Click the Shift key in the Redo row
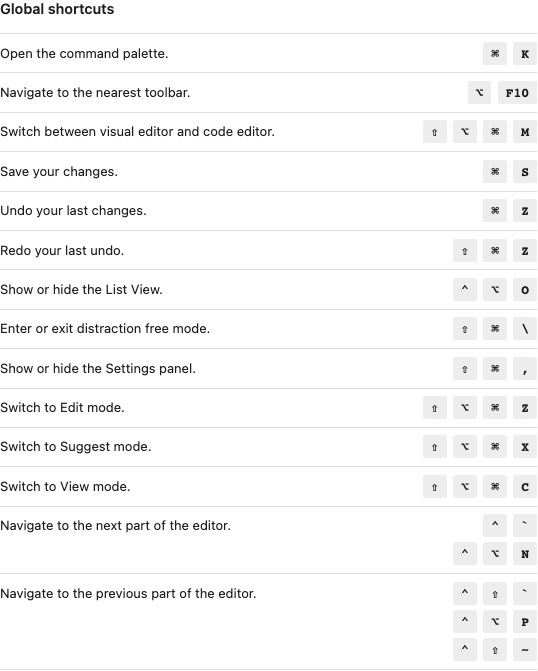Screen dimensions: 538x671 465,250
